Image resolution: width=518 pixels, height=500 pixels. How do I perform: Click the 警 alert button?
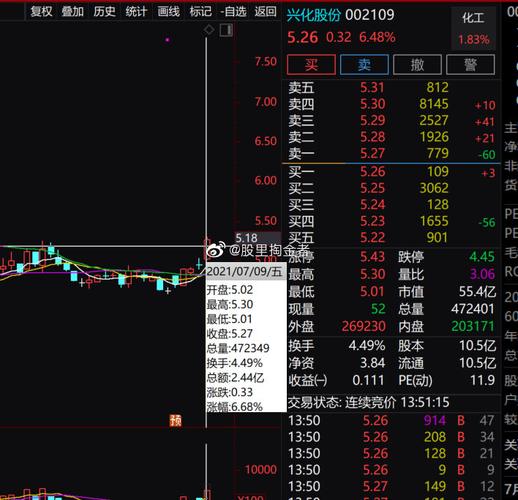pyautogui.click(x=470, y=64)
